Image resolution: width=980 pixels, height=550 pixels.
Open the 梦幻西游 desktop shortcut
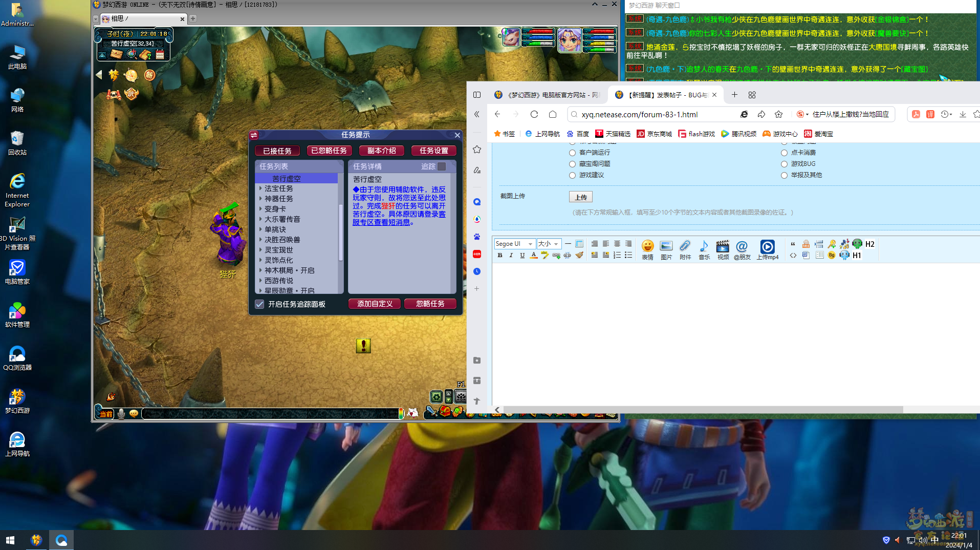pyautogui.click(x=17, y=401)
